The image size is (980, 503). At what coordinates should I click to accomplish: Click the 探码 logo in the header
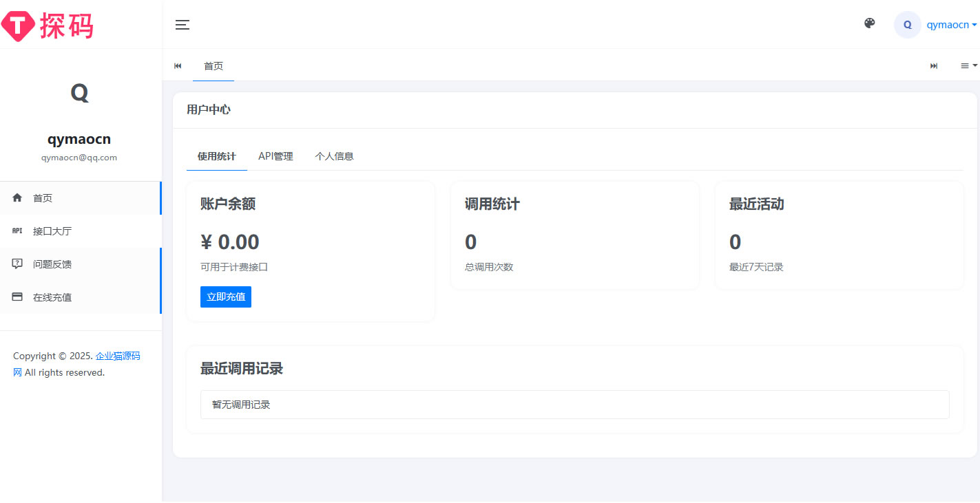[47, 25]
